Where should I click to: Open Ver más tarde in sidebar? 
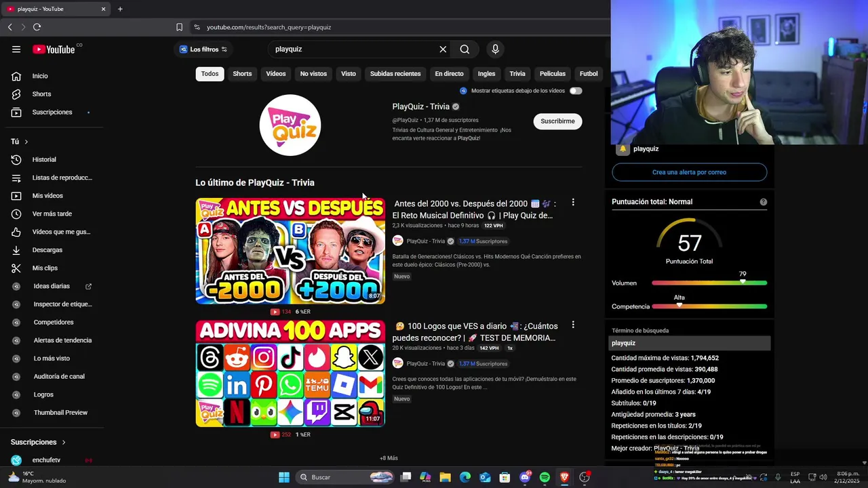[x=52, y=213]
